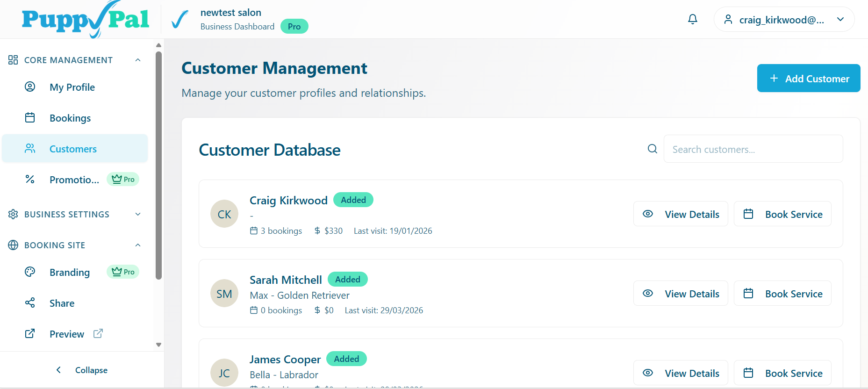Click the Preview open-in-new-window icon on left
Image resolution: width=868 pixels, height=389 pixels.
30,333
